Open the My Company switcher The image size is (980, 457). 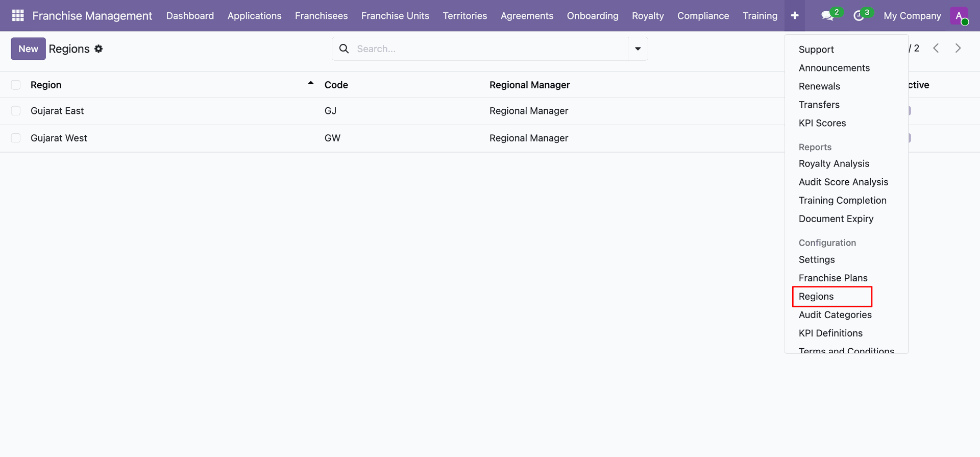click(912, 16)
